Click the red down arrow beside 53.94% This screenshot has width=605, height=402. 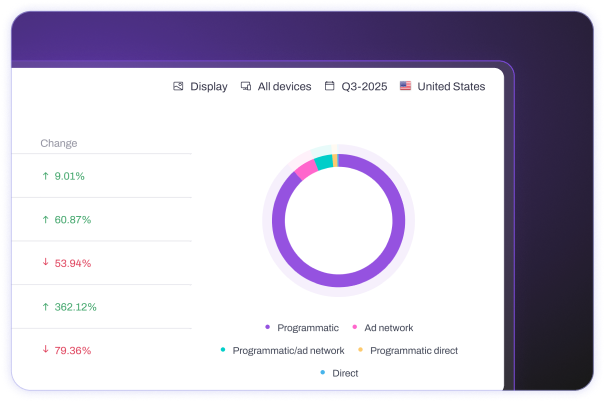point(46,262)
